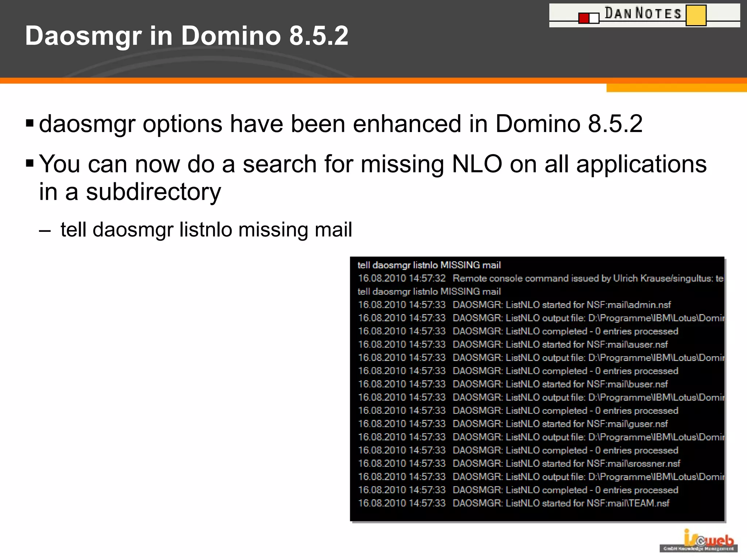The height and width of the screenshot is (560, 747).
Task: Click line 'ListNLO started for NSF:mail\admin.nsf'
Action: (x=514, y=305)
